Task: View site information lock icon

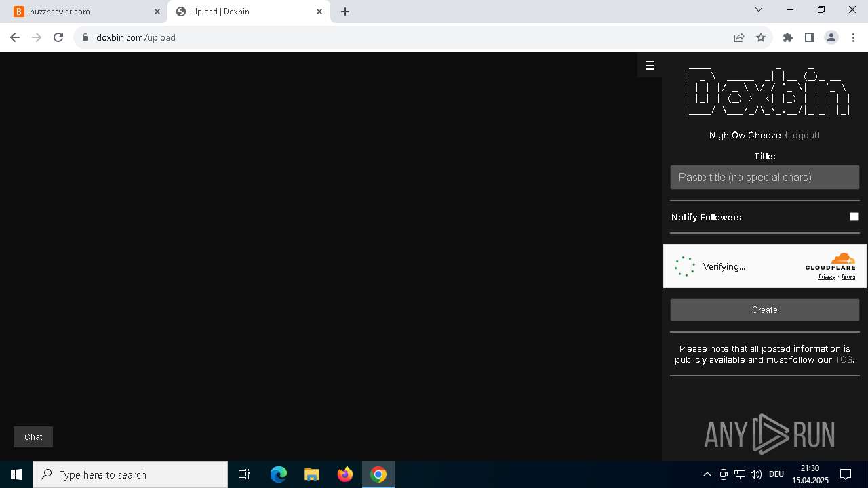Action: click(85, 37)
